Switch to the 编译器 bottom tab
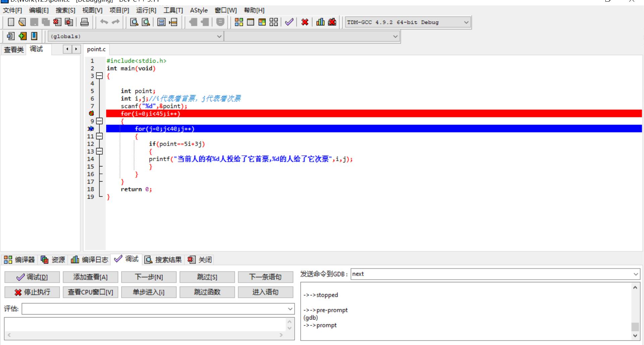This screenshot has height=345, width=644. 19,259
